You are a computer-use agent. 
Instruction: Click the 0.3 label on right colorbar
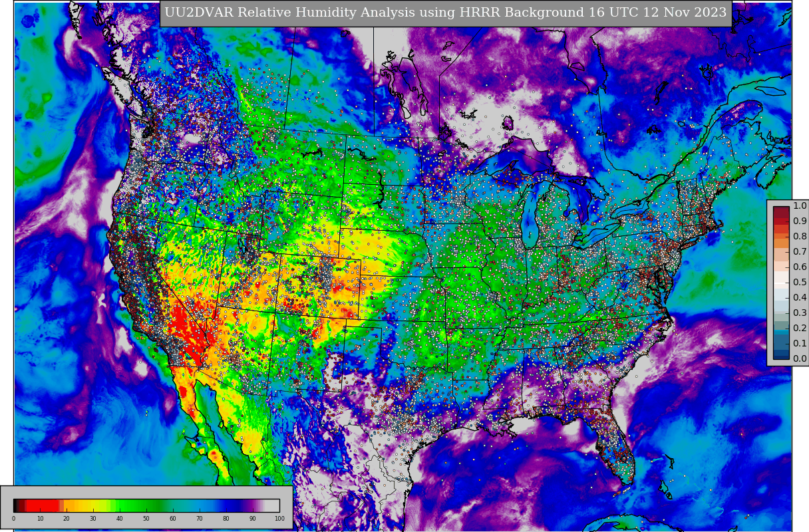(799, 313)
